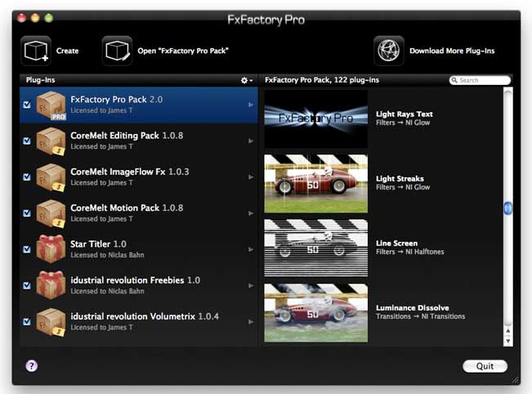
Task: Click "Filters → NI Halftones" text
Action: coord(410,252)
